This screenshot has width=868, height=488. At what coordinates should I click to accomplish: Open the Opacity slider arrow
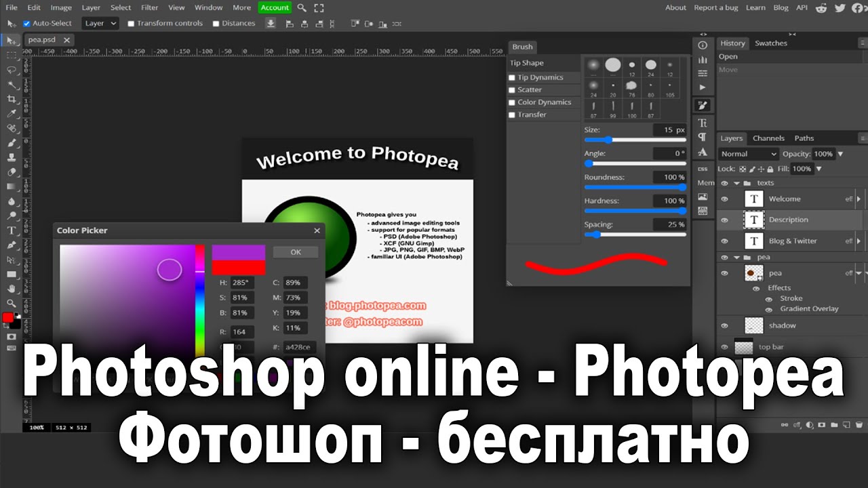(x=840, y=154)
